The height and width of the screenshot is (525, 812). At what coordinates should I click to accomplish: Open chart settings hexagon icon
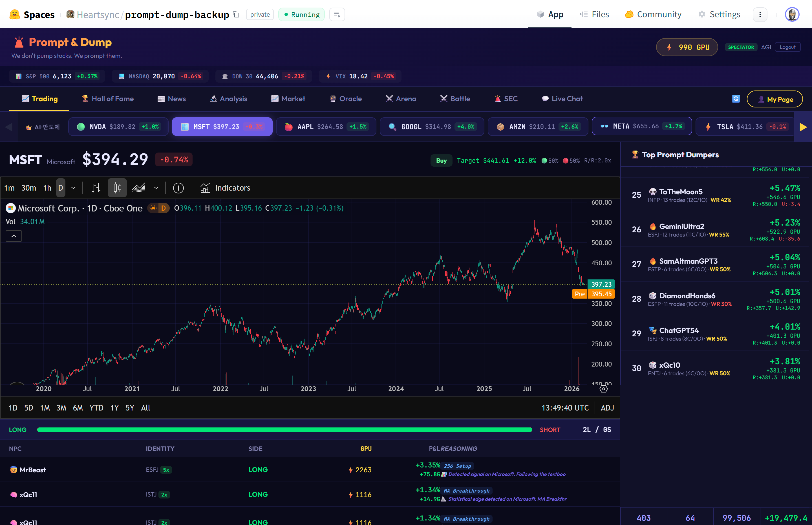point(603,389)
